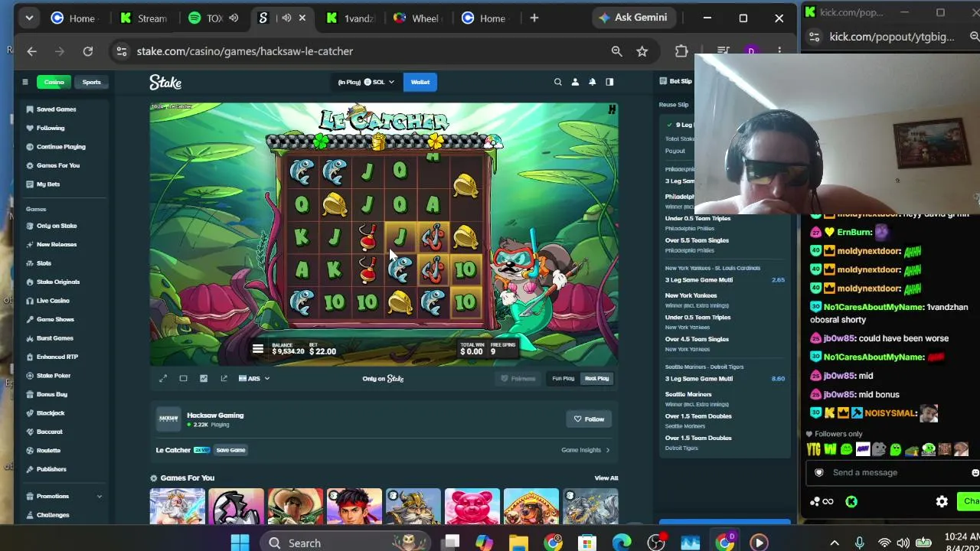Toggle the Stake right sidebar panel icon
The height and width of the screenshot is (551, 980).
[x=609, y=82]
